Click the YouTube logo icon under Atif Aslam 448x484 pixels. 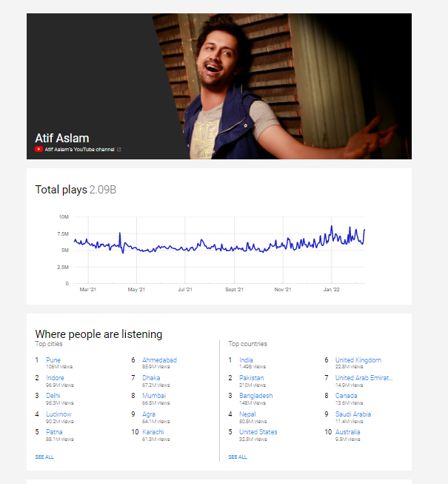coord(39,150)
